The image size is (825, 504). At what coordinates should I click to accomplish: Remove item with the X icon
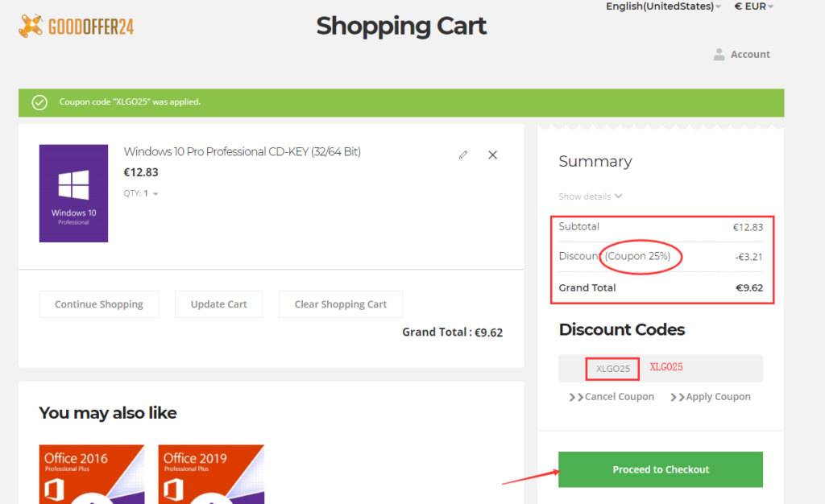[493, 155]
